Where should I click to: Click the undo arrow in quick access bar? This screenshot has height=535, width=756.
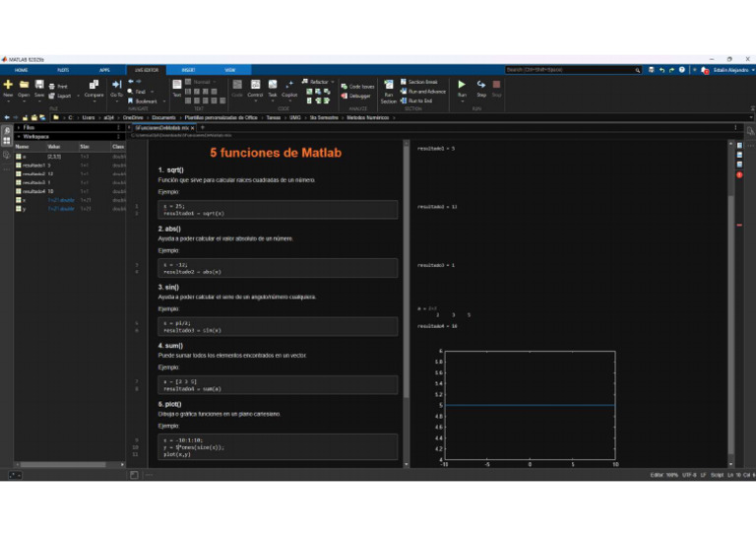tap(661, 70)
